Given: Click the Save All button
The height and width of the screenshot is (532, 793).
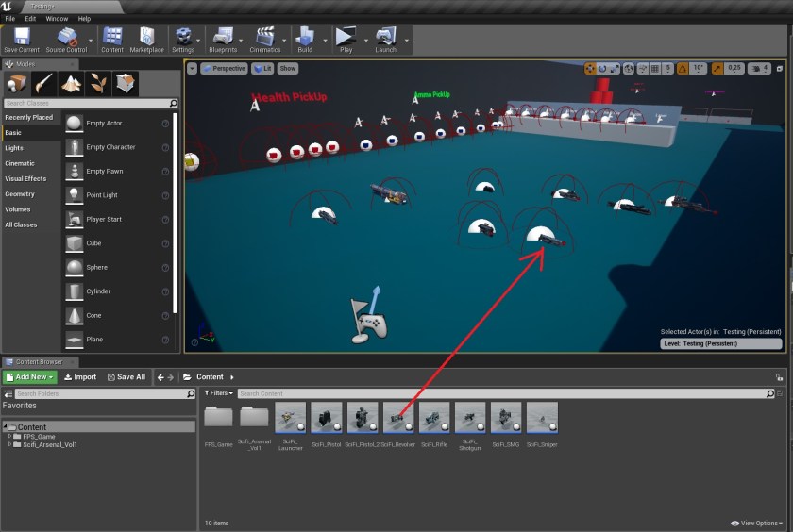Looking at the screenshot, I should click(x=127, y=376).
